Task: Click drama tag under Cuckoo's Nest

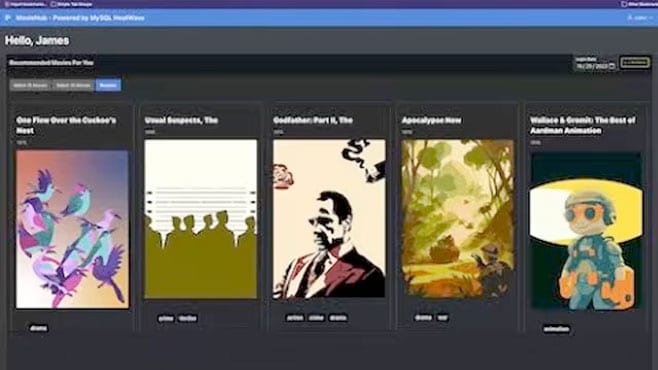Action: (39, 328)
